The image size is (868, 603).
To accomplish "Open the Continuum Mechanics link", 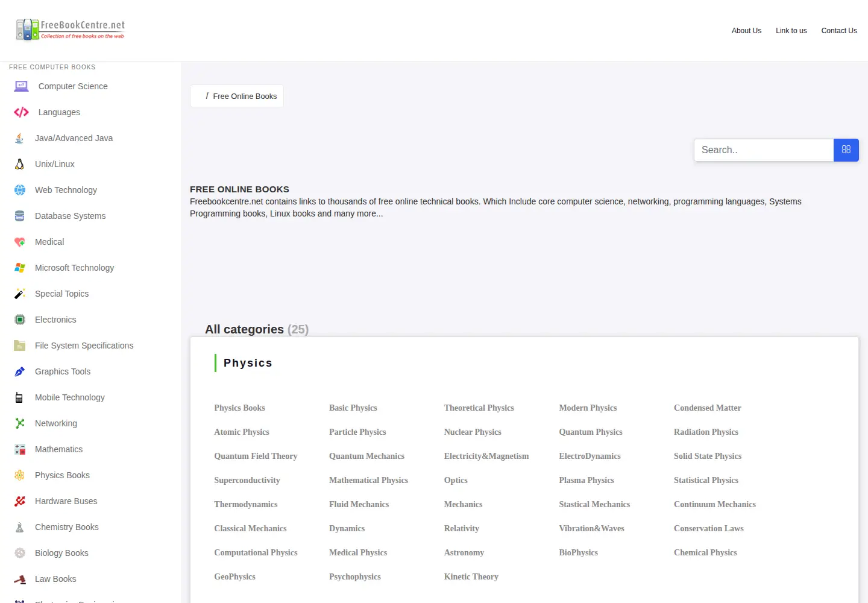I will coord(715,504).
